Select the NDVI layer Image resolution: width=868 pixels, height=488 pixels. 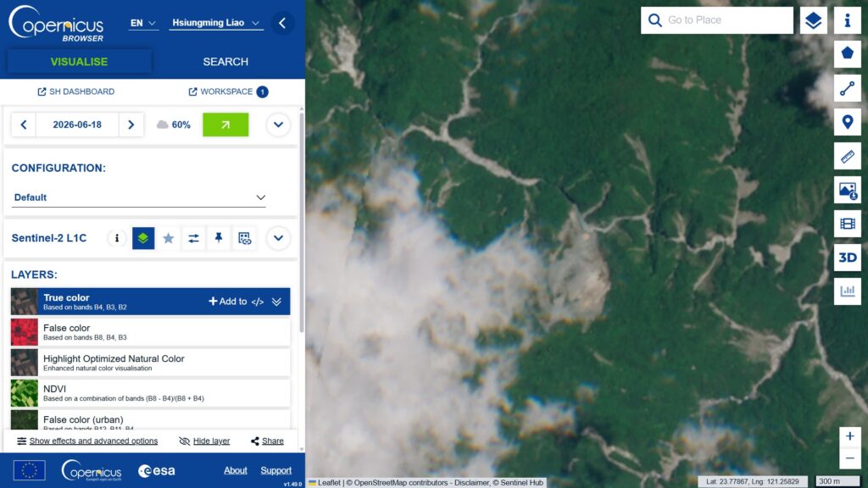150,393
